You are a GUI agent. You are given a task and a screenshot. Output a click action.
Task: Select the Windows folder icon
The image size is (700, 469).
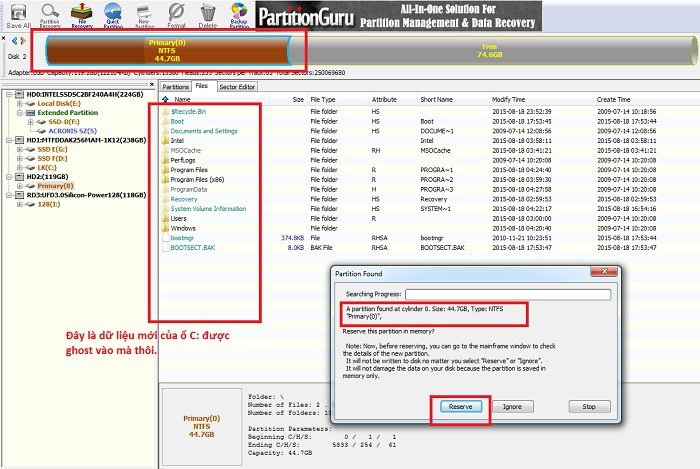click(166, 228)
